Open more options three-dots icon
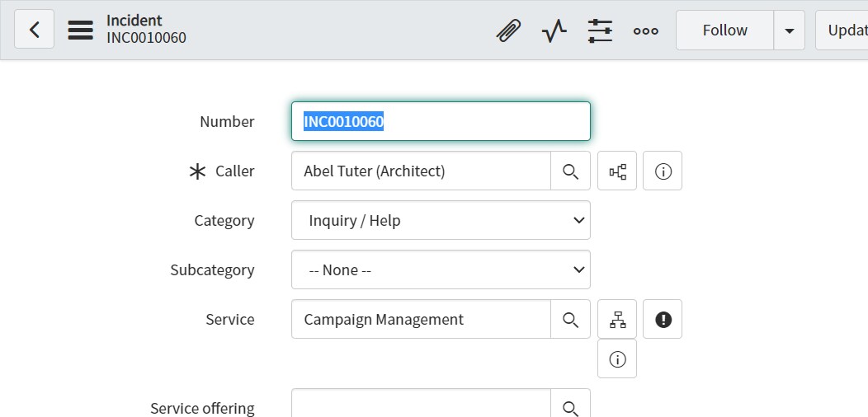Screen dimensions: 868x417 tap(646, 30)
